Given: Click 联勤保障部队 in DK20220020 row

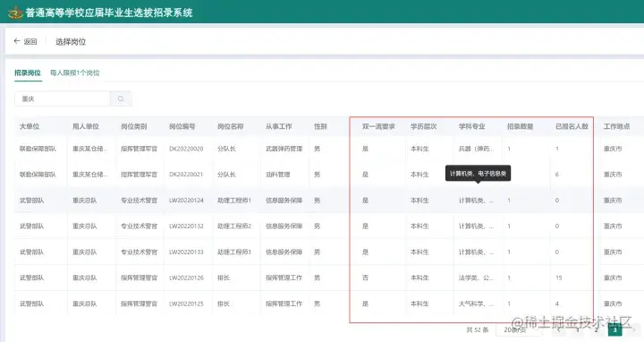Looking at the screenshot, I should [x=38, y=149].
